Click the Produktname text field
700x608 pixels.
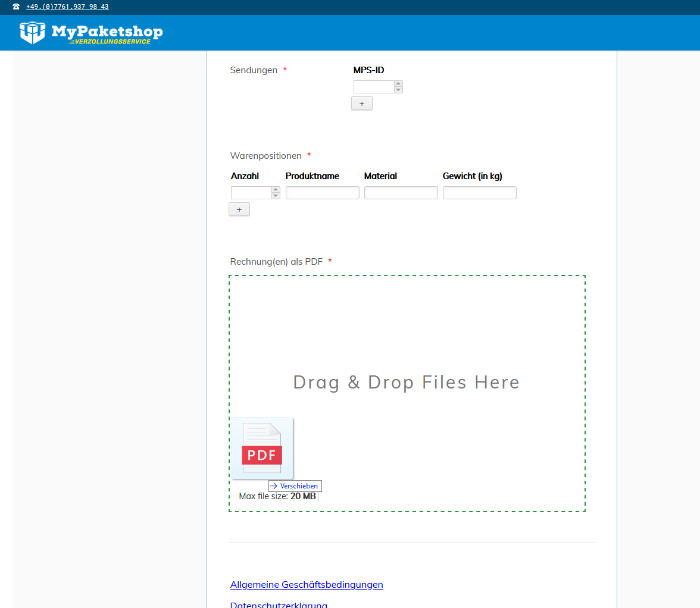click(322, 193)
